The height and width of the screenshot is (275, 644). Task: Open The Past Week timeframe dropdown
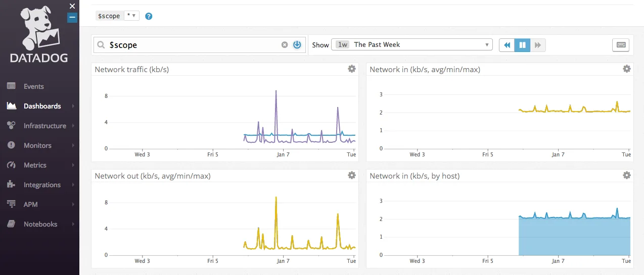[x=412, y=45]
